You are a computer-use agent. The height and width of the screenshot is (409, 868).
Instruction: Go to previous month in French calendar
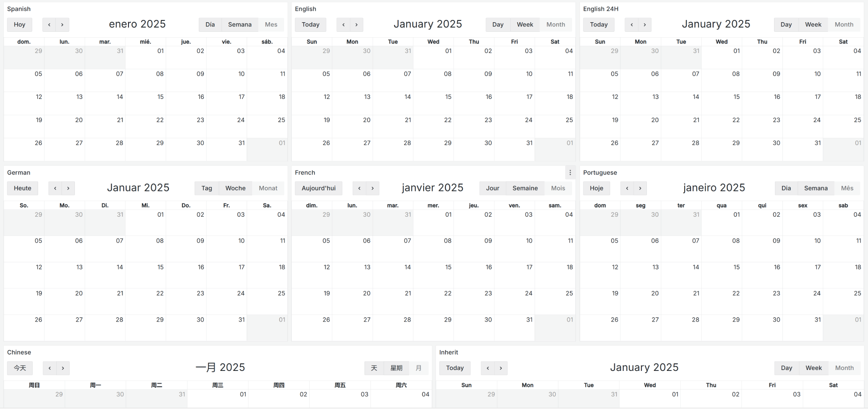coord(359,188)
